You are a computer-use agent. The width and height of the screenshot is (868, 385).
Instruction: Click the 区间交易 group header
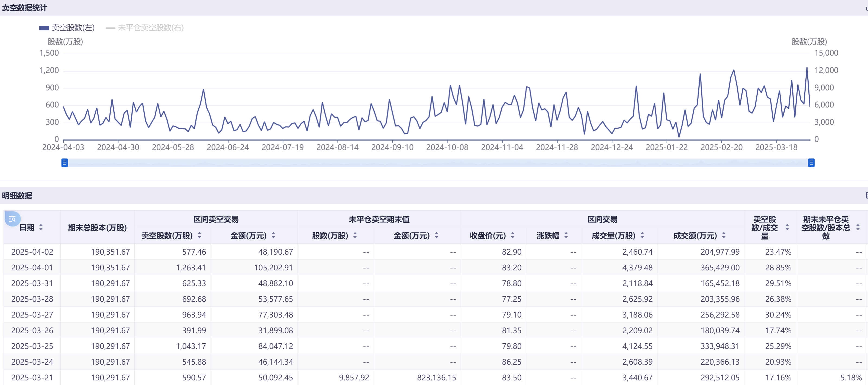[602, 219]
